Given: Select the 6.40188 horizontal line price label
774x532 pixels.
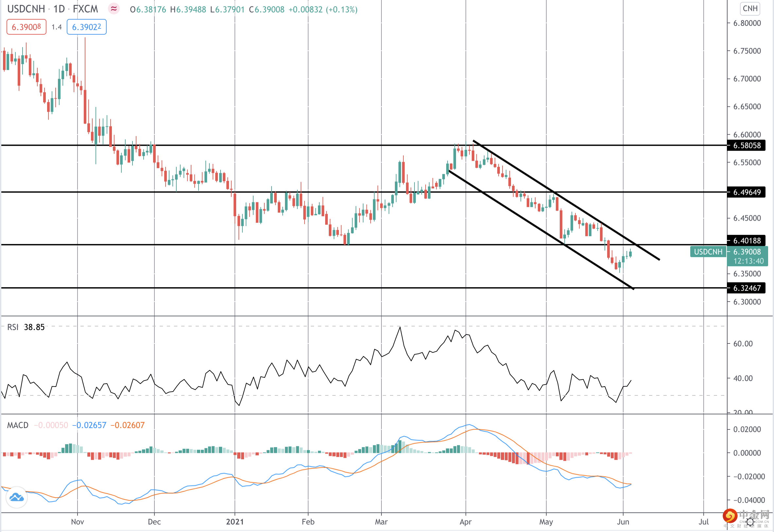Looking at the screenshot, I should pyautogui.click(x=747, y=241).
